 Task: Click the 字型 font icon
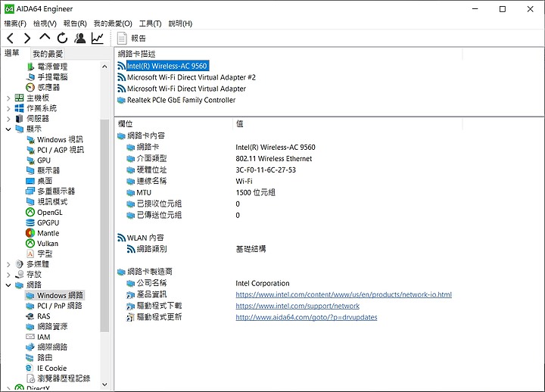tap(30, 254)
